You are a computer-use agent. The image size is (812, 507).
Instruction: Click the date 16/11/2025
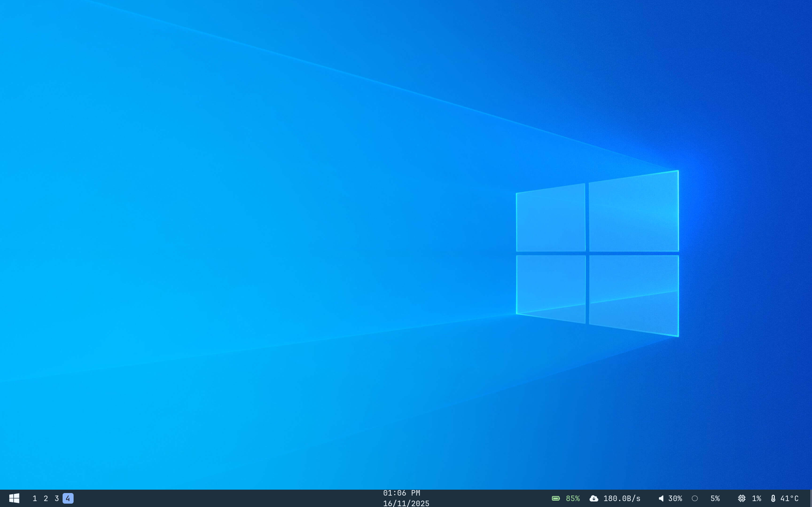tap(405, 503)
